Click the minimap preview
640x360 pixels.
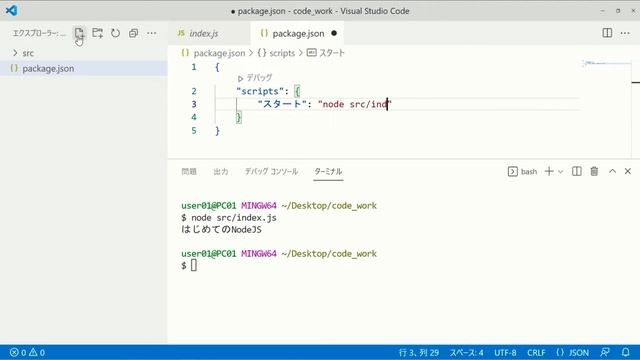(x=607, y=64)
